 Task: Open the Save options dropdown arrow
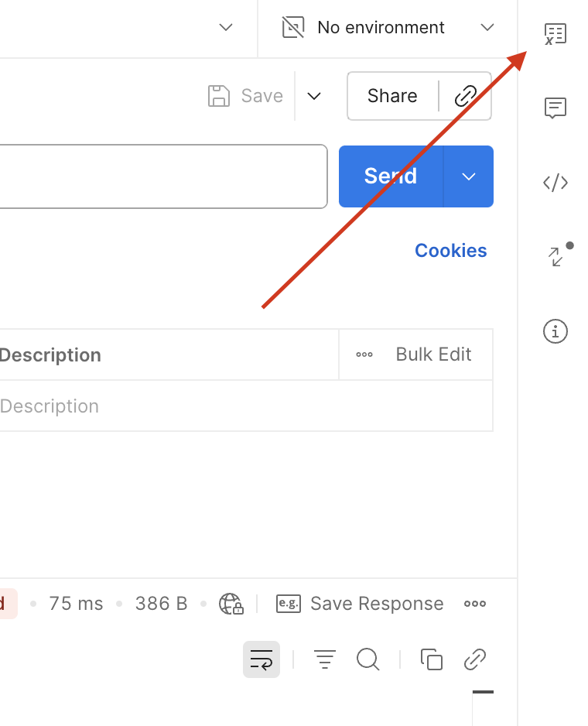coord(314,96)
